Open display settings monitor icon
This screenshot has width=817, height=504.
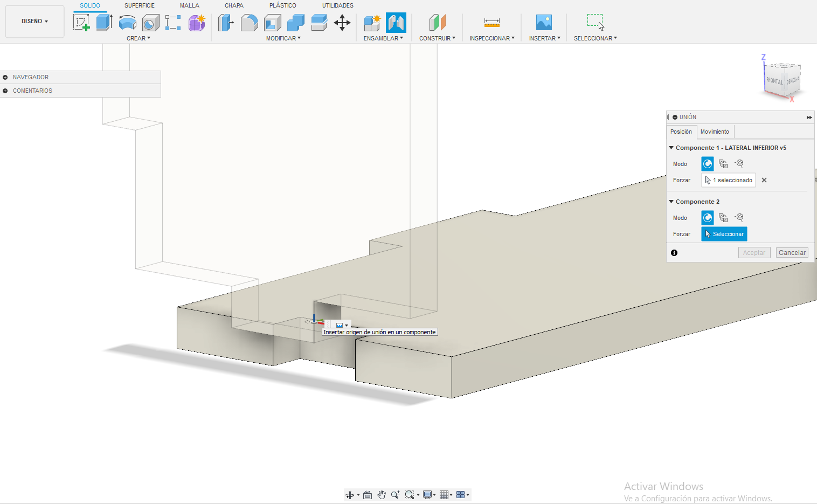tap(428, 495)
